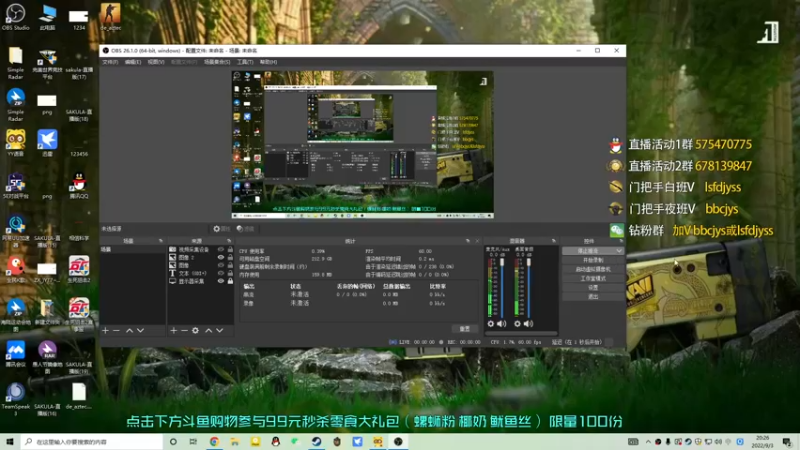Open the 帮助(H) menu
Viewport: 800px width, 450px height.
click(x=268, y=62)
